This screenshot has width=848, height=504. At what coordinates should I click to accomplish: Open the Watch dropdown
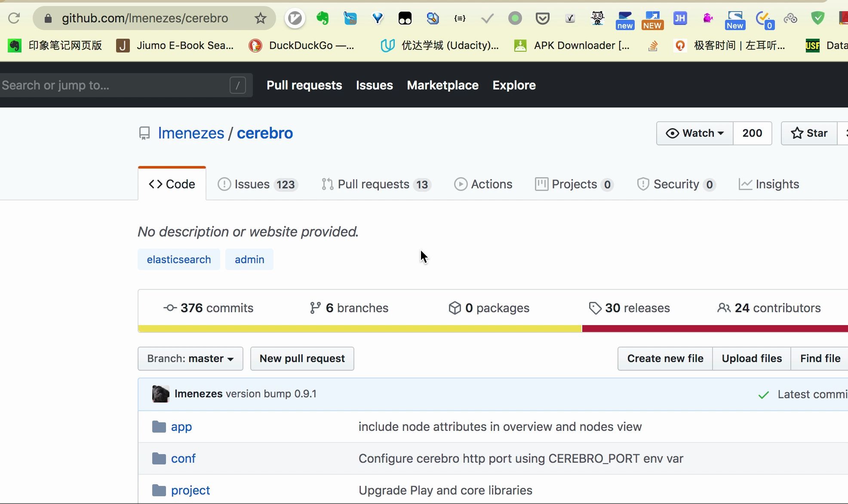tap(695, 133)
